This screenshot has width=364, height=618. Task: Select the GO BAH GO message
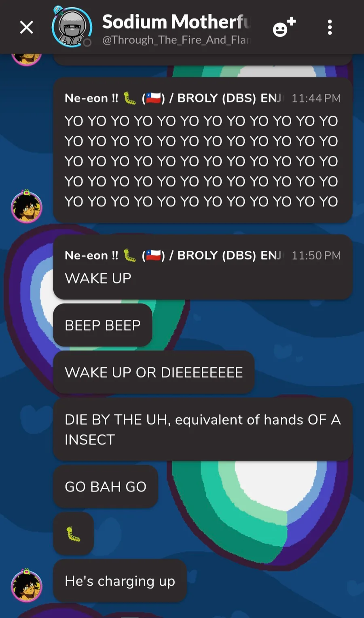coord(106,487)
